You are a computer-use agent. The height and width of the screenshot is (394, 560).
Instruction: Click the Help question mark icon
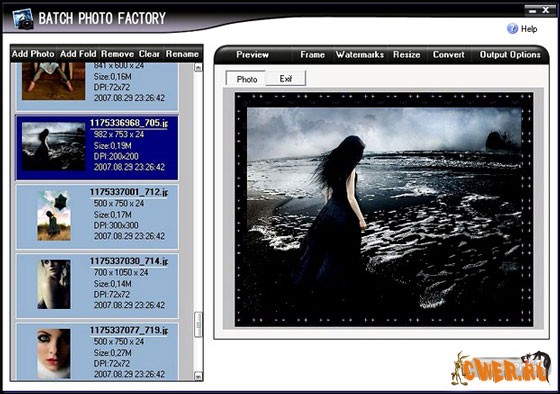click(x=512, y=29)
